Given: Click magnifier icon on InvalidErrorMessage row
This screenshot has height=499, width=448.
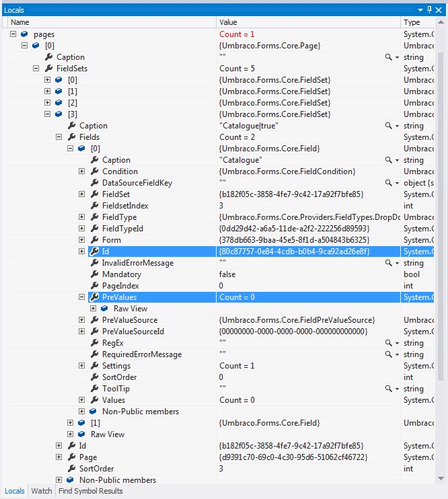Looking at the screenshot, I should pos(388,263).
